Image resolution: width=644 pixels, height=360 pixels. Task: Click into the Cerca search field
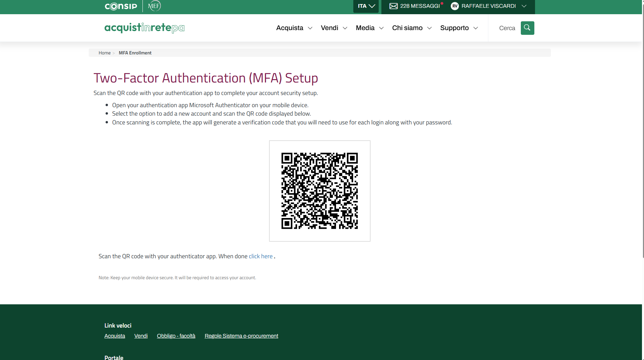pyautogui.click(x=507, y=28)
